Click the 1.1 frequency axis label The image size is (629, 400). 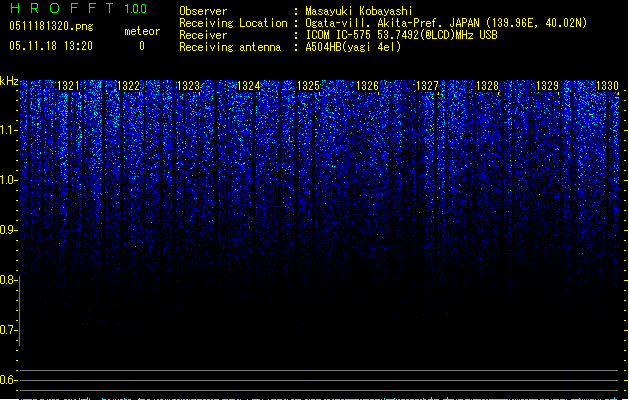[8, 130]
